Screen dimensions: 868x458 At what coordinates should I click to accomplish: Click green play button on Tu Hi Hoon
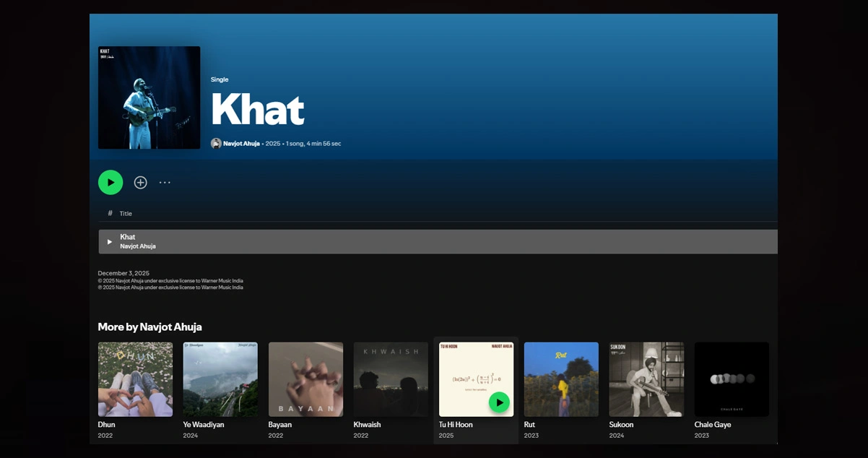pyautogui.click(x=499, y=402)
